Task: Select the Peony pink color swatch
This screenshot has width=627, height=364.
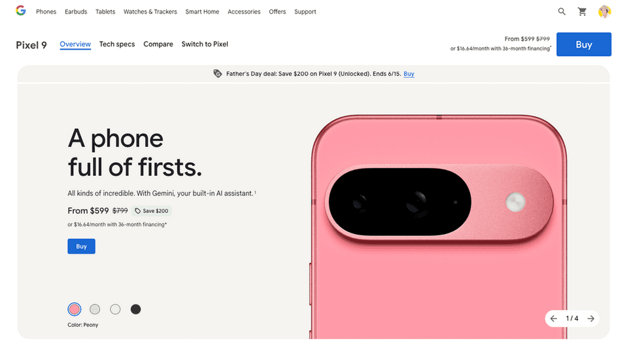Action: (x=75, y=309)
